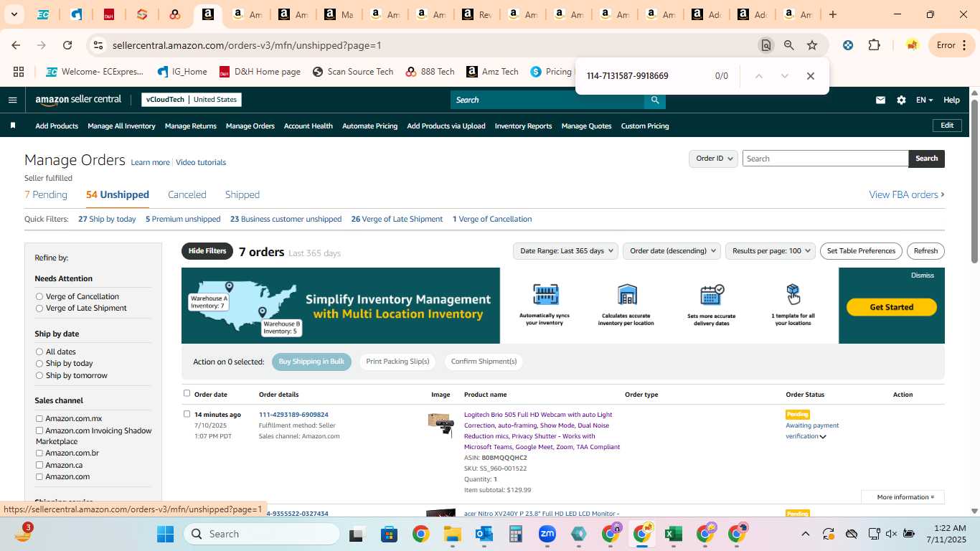Screen dimensions: 980x551
Task: Open Windows Start menu
Action: tap(165, 534)
